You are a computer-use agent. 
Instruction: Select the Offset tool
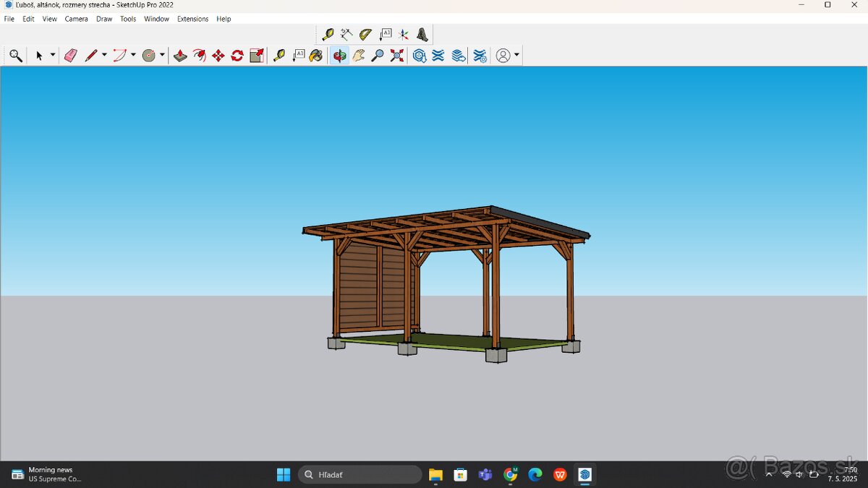200,56
